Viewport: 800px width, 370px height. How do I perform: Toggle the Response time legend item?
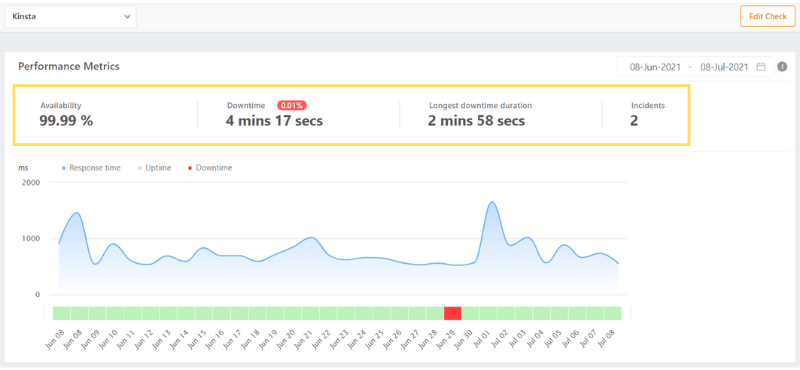pyautogui.click(x=91, y=167)
